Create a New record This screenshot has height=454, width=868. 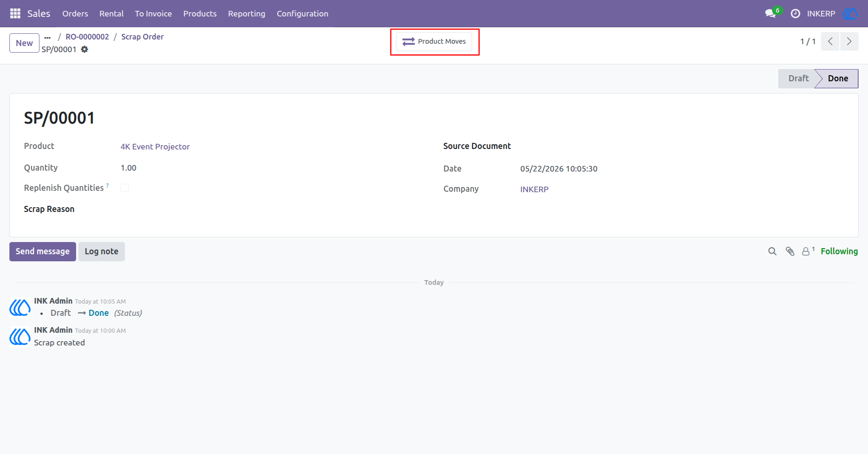[24, 43]
